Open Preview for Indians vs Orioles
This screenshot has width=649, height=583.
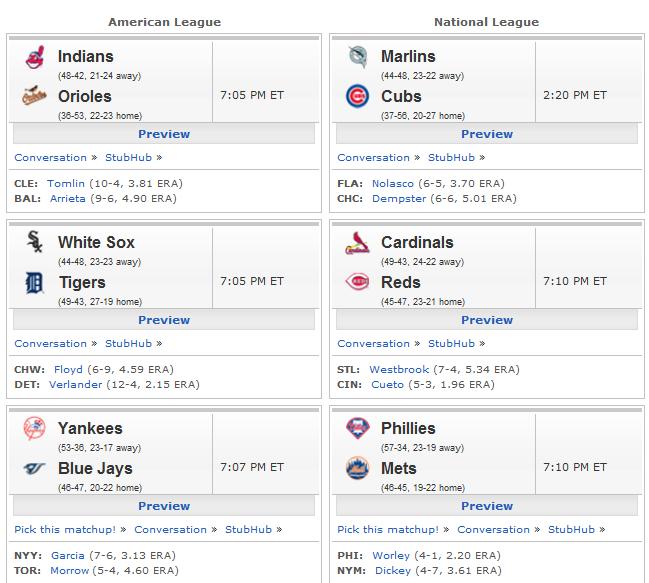pyautogui.click(x=164, y=134)
